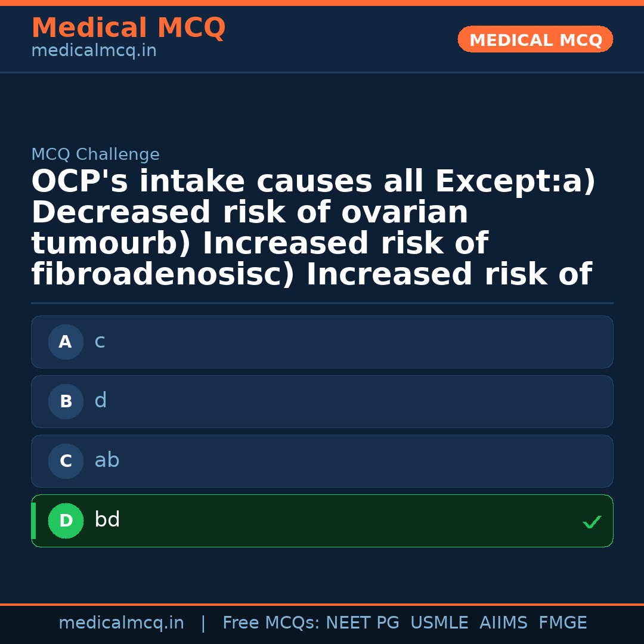Open the medicalmcq.in footer link
The height and width of the screenshot is (644, 644).
[x=122, y=622]
